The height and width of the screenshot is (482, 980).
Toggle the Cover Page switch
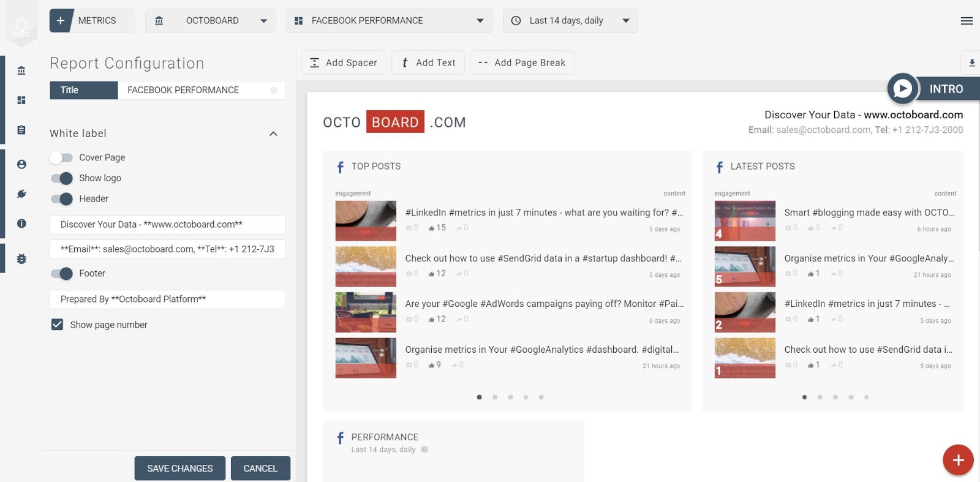[x=61, y=158]
